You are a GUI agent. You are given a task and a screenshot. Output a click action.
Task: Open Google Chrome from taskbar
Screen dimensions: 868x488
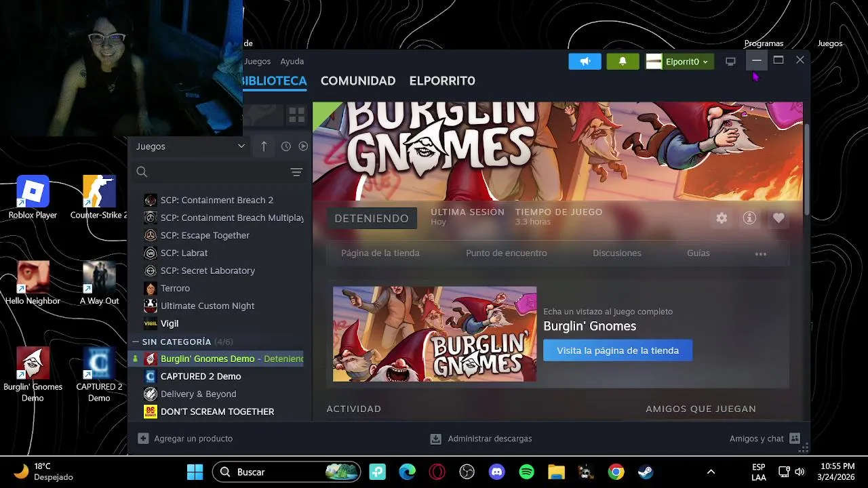point(616,472)
